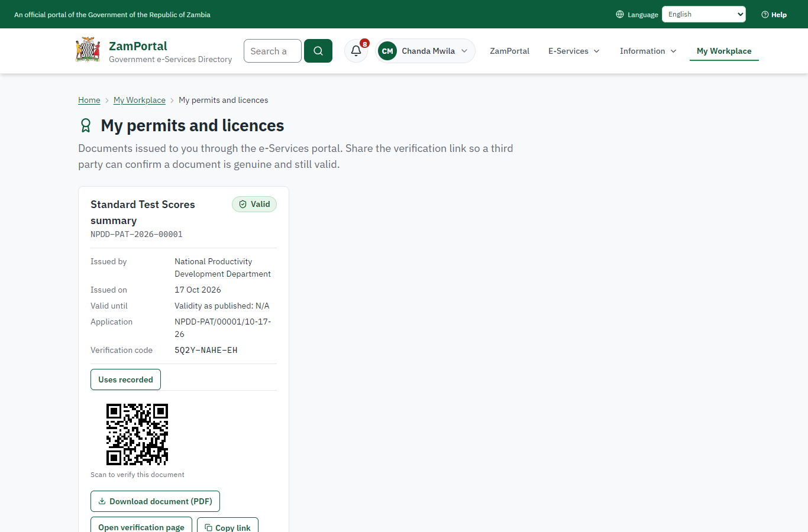Click the copy icon on Copy link

click(208, 527)
